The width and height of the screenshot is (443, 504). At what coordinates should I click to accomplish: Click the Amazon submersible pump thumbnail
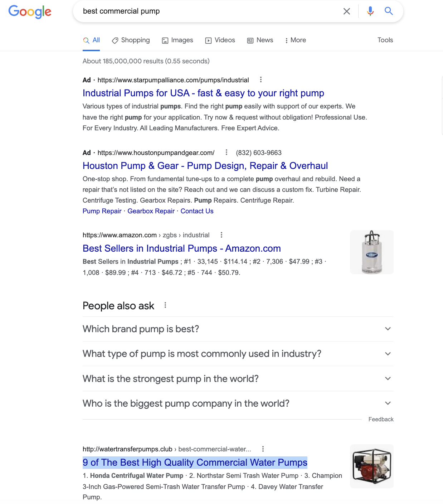click(372, 252)
